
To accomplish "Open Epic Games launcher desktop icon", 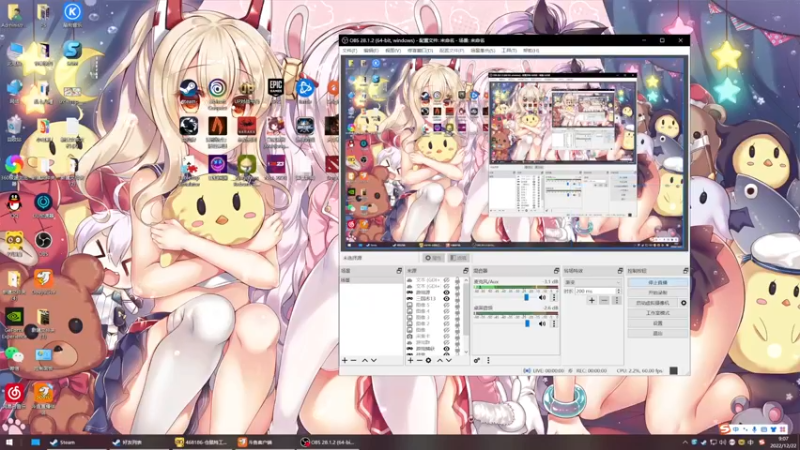I will pyautogui.click(x=276, y=89).
